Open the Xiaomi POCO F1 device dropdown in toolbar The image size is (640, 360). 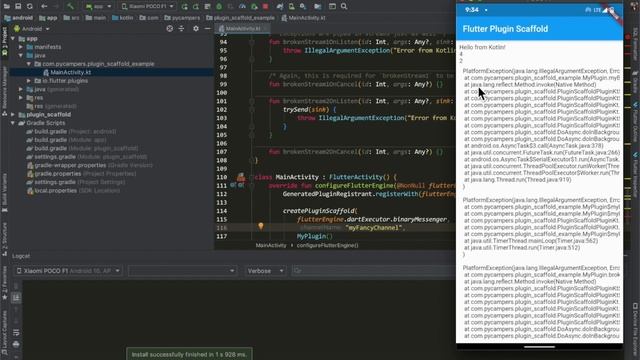(147, 7)
